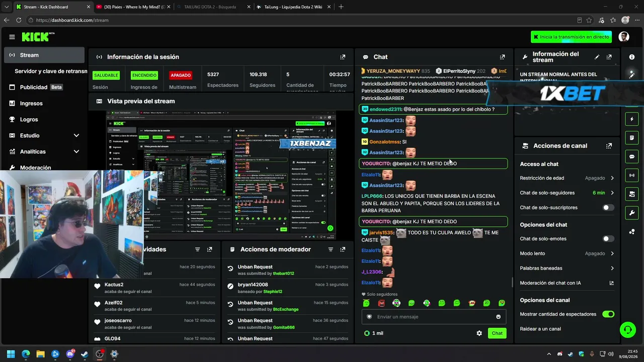The image size is (644, 362).
Task: Toggle Chat de solo-suscriptores switch
Action: 608,208
